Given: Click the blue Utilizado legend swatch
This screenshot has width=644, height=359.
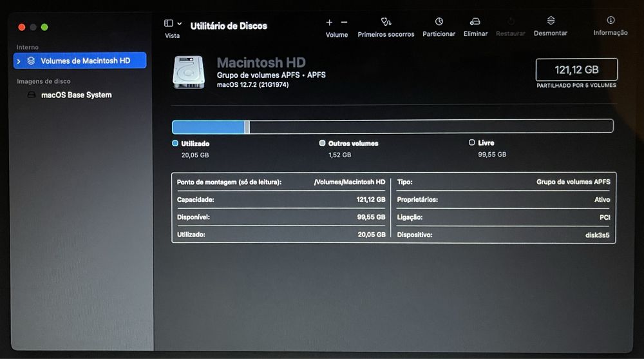Looking at the screenshot, I should click(175, 144).
